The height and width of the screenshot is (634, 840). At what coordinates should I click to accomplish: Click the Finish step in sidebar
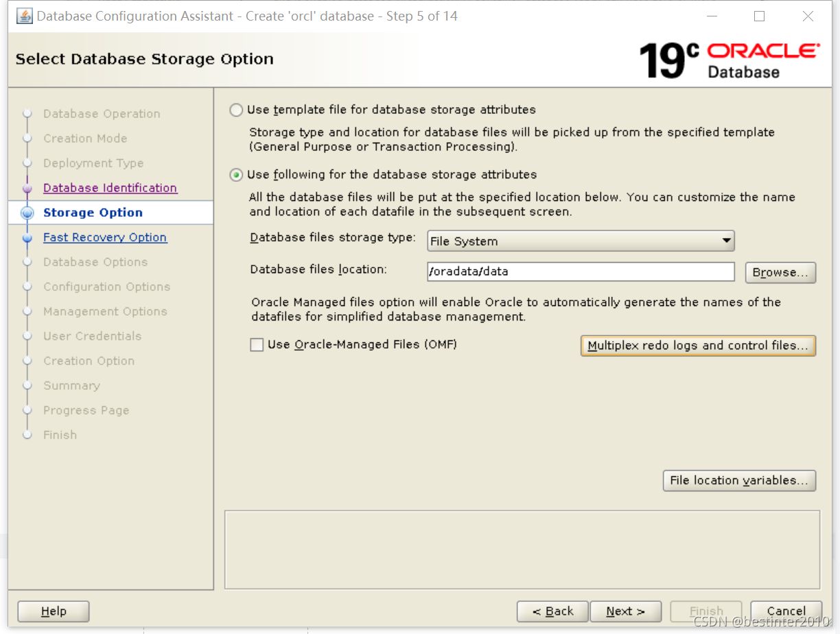(60, 435)
